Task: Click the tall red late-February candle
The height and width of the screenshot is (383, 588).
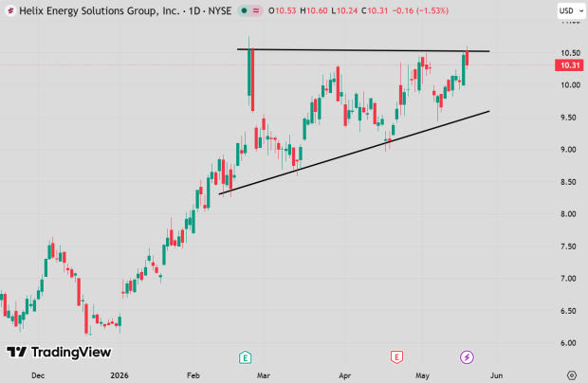Action: 252,80
